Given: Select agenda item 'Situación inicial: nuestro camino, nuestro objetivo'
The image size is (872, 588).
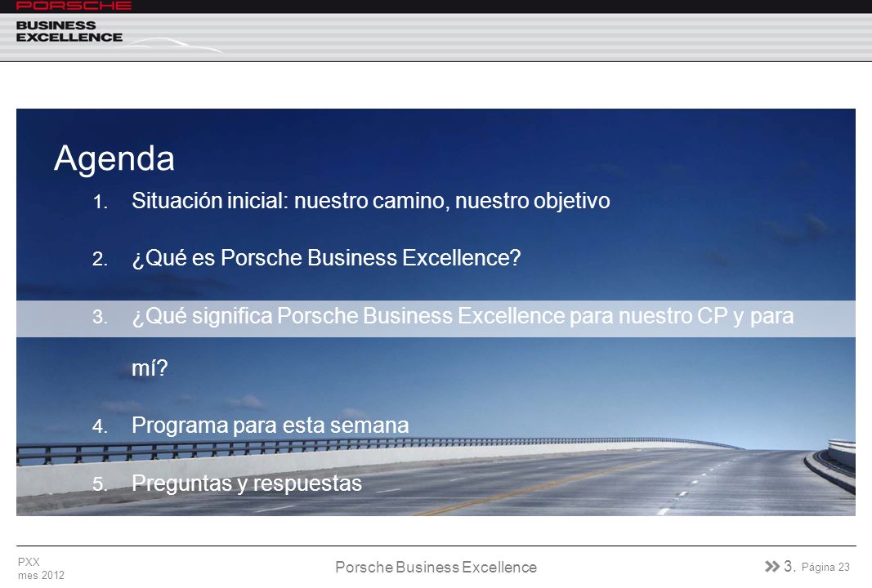Looking at the screenshot, I should point(370,201).
